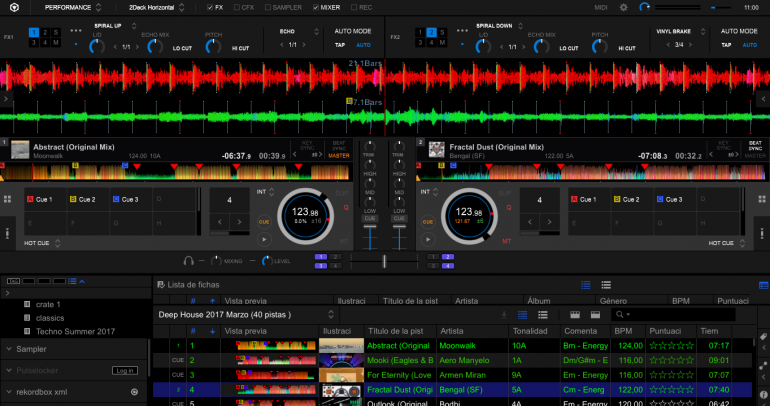Screen dimensions: 770x406
Task: Click the crossfader
Action: 384,261
